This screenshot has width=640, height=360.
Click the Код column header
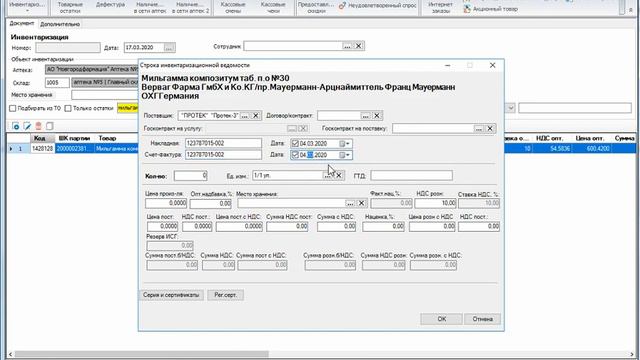pos(40,139)
